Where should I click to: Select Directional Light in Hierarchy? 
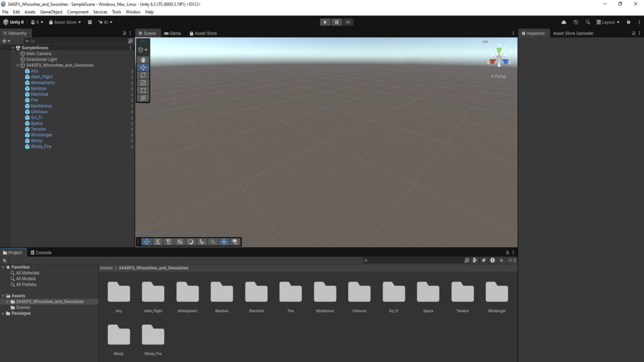[x=41, y=60]
